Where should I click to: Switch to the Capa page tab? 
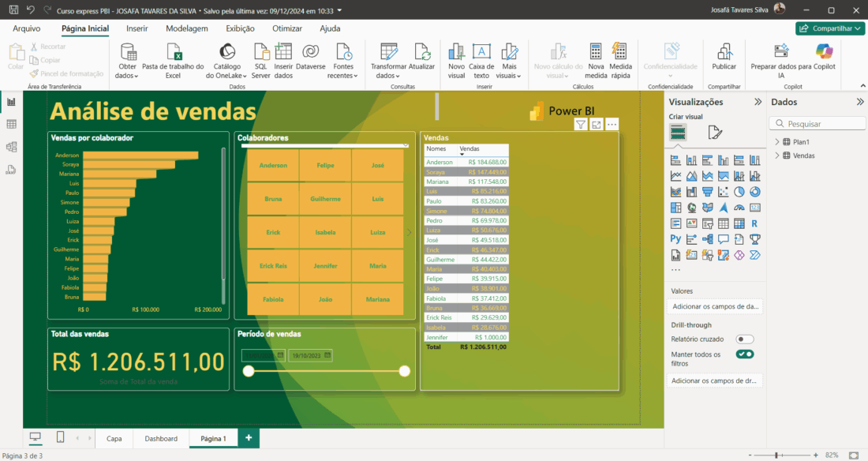tap(114, 438)
